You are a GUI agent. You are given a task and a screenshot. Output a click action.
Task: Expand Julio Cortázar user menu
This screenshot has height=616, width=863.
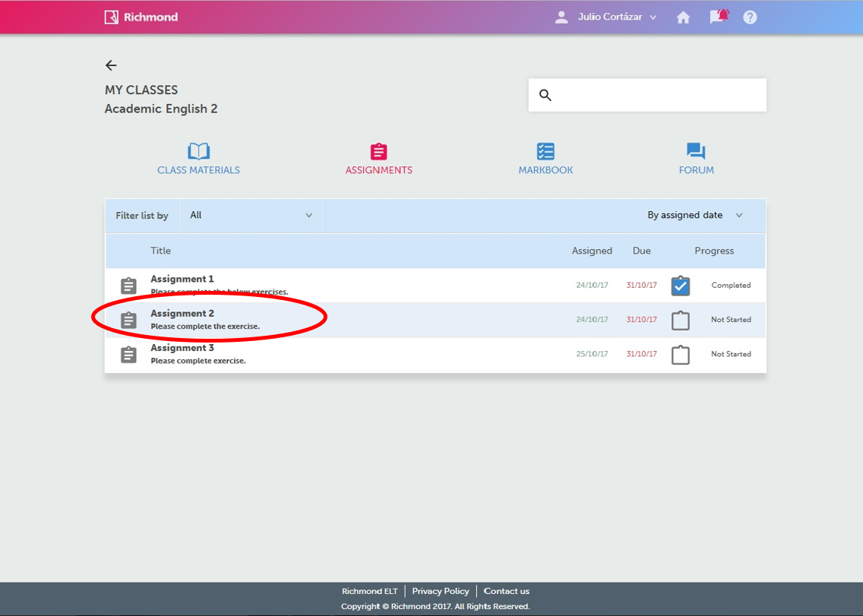pos(606,17)
